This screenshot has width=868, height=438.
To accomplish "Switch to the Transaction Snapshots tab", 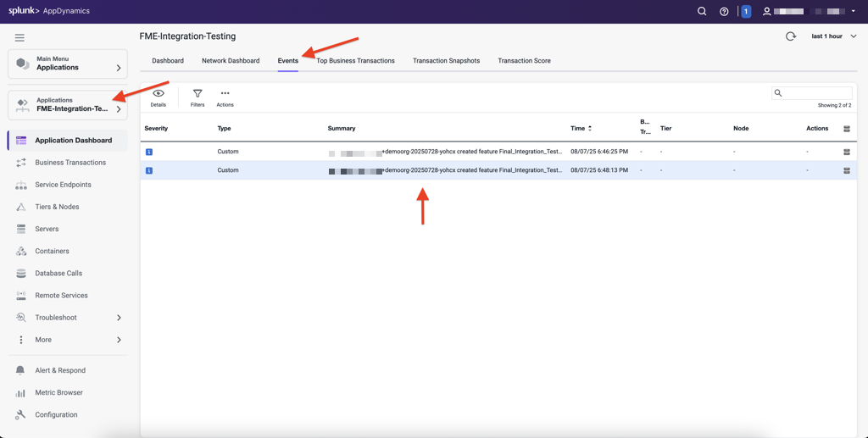I will click(x=446, y=61).
